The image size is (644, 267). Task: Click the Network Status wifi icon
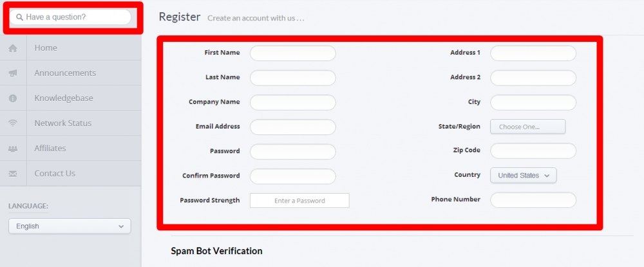tap(13, 124)
